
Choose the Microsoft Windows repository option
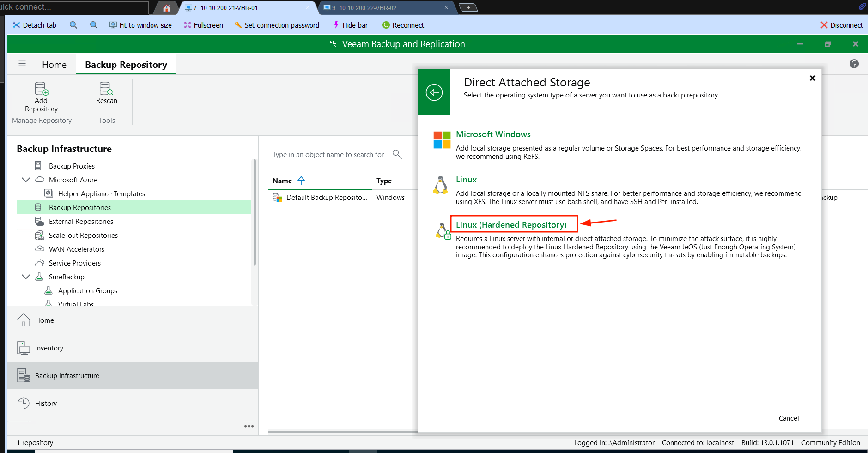click(x=493, y=134)
